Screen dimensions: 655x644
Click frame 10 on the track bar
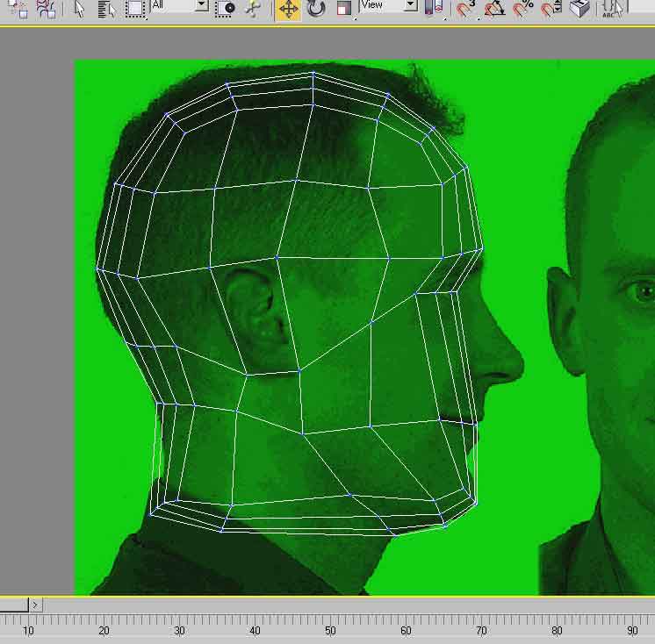(x=28, y=630)
